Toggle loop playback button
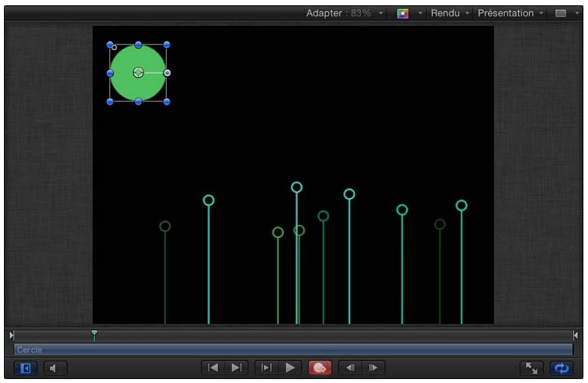Viewport: 588px width, 383px height. [x=562, y=368]
